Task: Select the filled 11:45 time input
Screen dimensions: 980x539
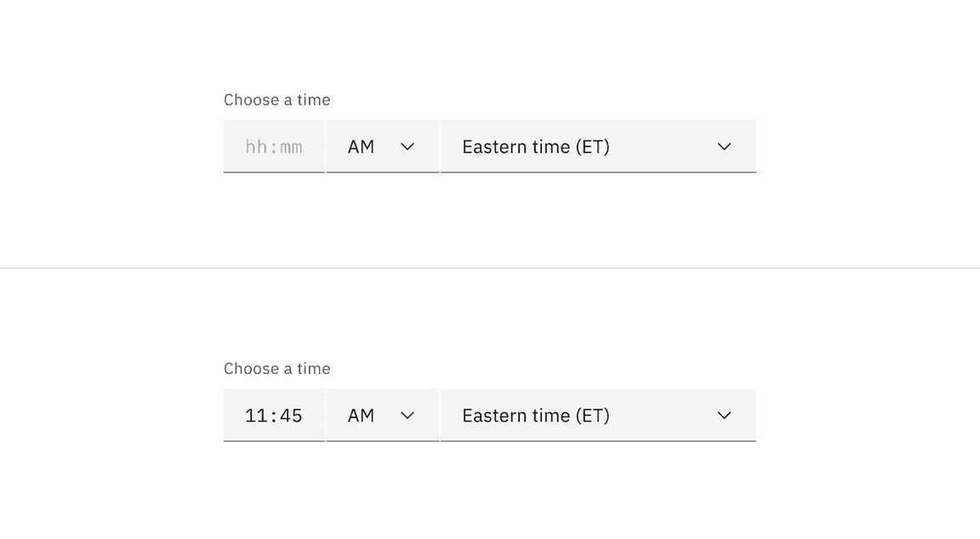Action: coord(273,415)
